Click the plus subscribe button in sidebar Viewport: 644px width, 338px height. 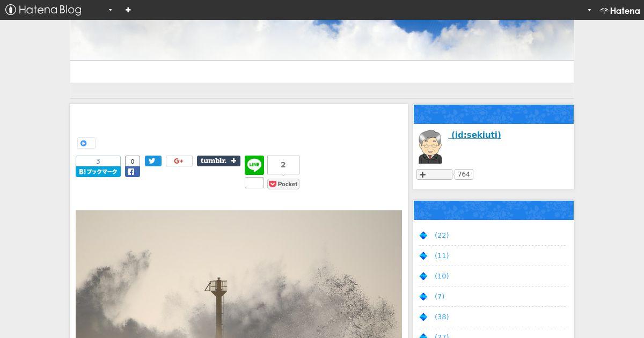click(x=434, y=174)
